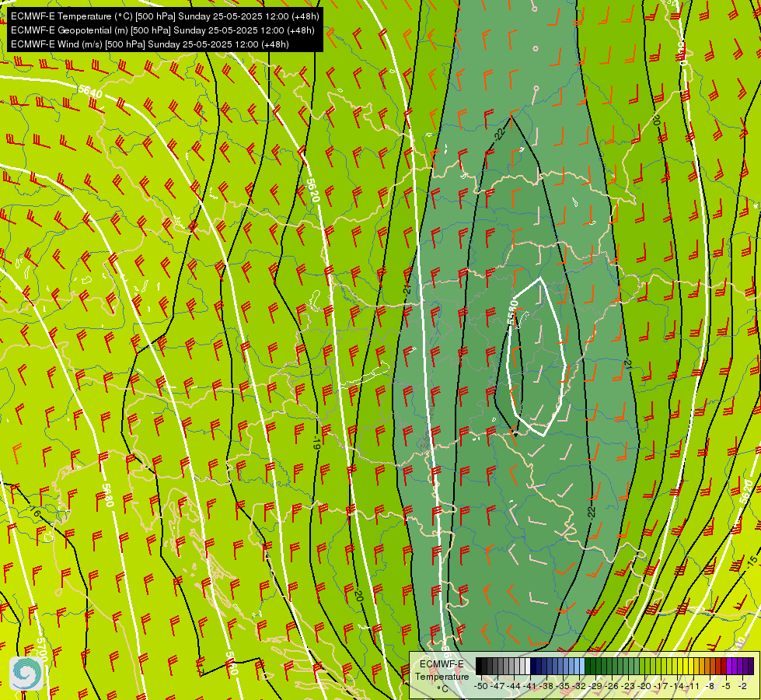Click the -29 value on the colour scale

pyautogui.click(x=595, y=686)
